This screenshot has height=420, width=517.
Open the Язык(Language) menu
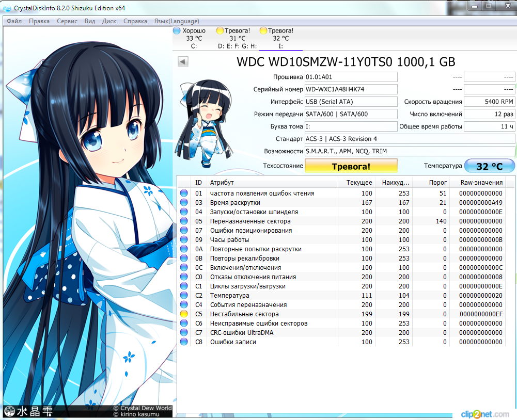177,21
